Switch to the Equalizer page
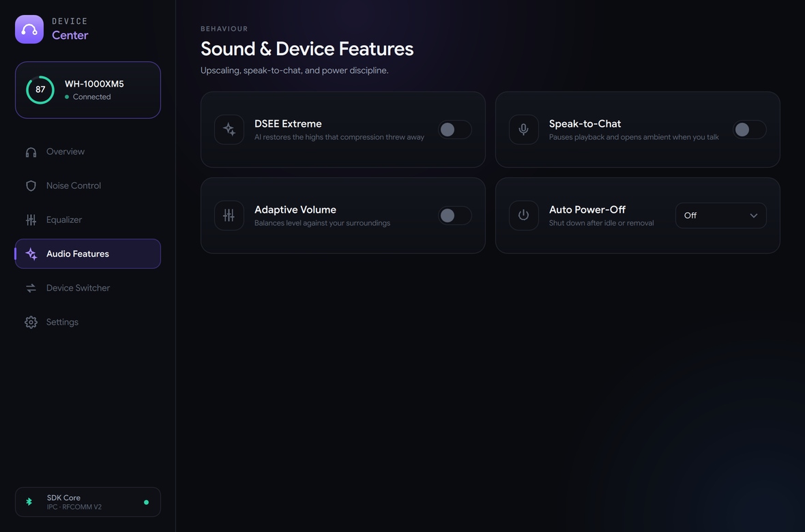805x532 pixels. point(88,220)
